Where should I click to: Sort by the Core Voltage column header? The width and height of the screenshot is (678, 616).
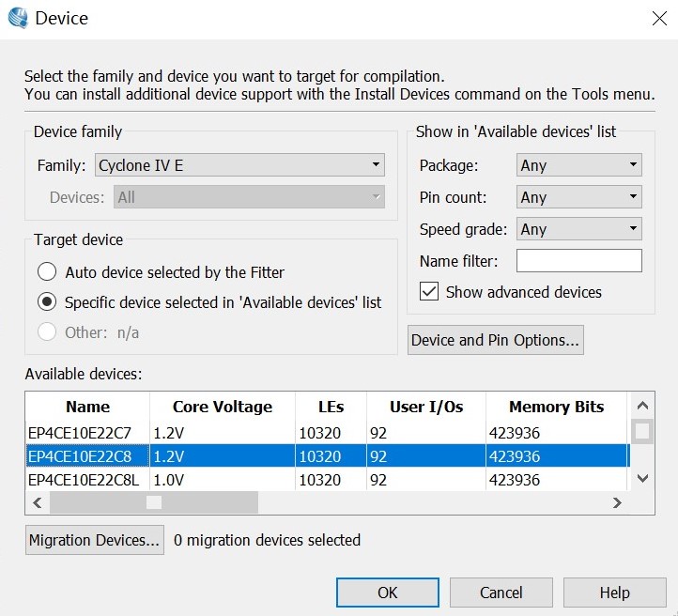(x=223, y=407)
